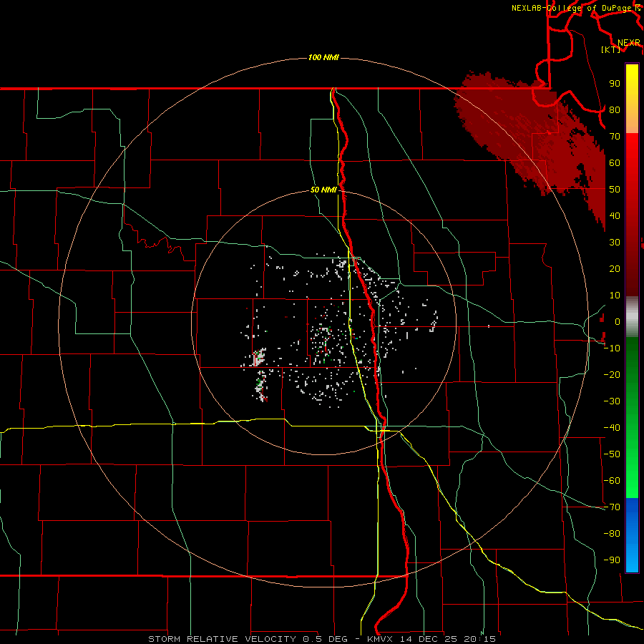Click the yellow segment of the color bar

point(632,99)
